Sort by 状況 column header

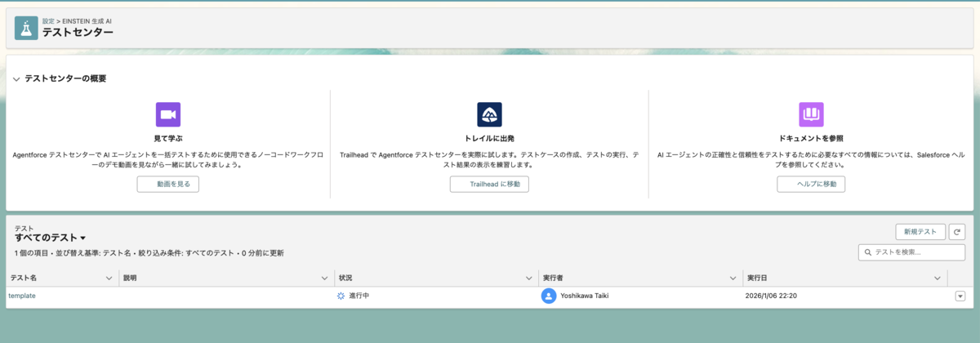[345, 278]
